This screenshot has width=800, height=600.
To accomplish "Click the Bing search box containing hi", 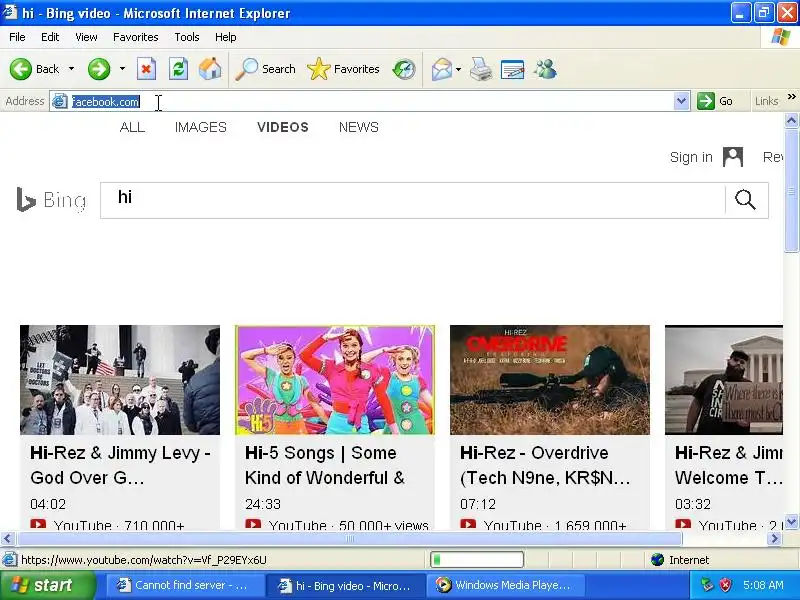I will (x=412, y=200).
